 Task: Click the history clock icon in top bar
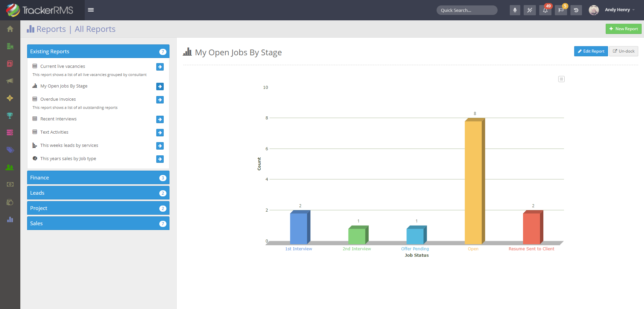click(x=576, y=10)
